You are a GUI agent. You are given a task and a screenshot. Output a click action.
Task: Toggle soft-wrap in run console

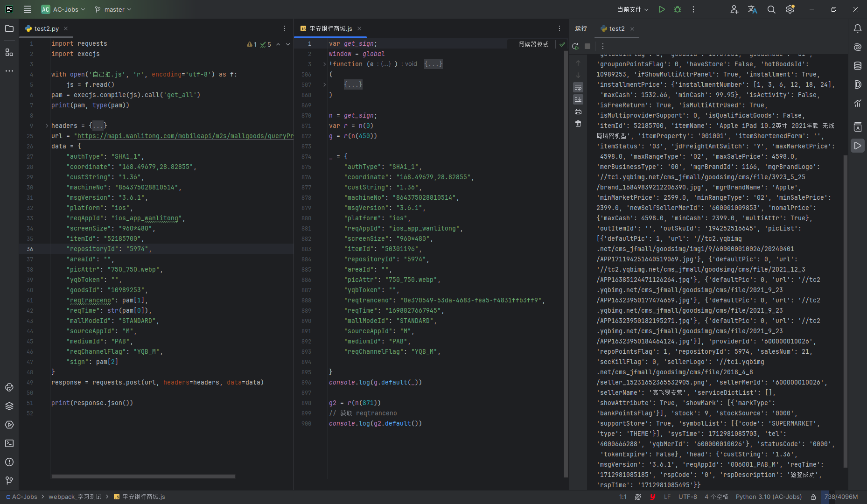coord(578,87)
